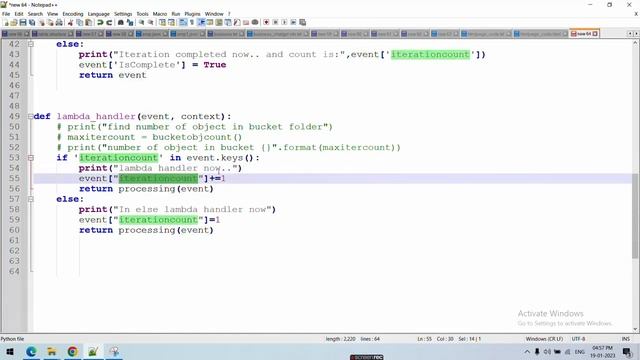The width and height of the screenshot is (640, 360).
Task: Click line number 56 in margin
Action: [x=14, y=189]
